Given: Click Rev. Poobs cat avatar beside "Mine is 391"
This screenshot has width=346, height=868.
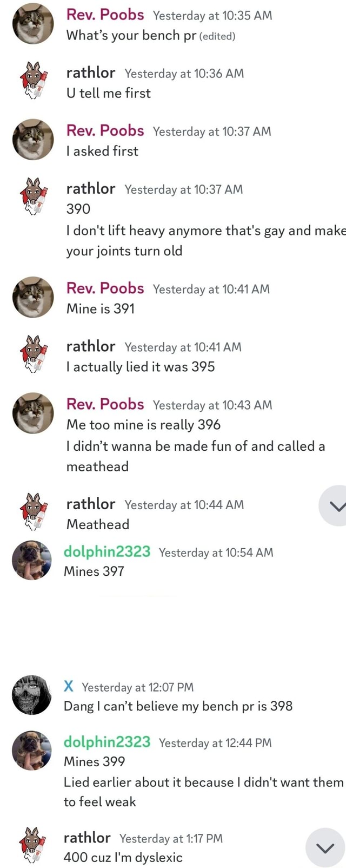Looking at the screenshot, I should (x=34, y=297).
